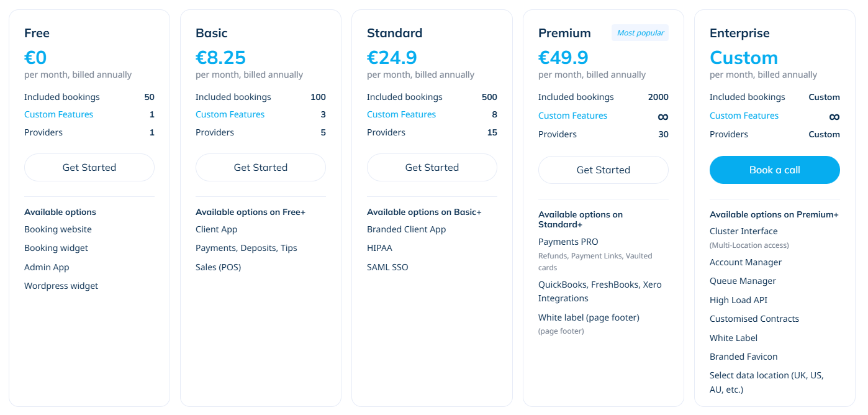
Task: Open Custom Features link in the Premium plan
Action: click(x=572, y=116)
